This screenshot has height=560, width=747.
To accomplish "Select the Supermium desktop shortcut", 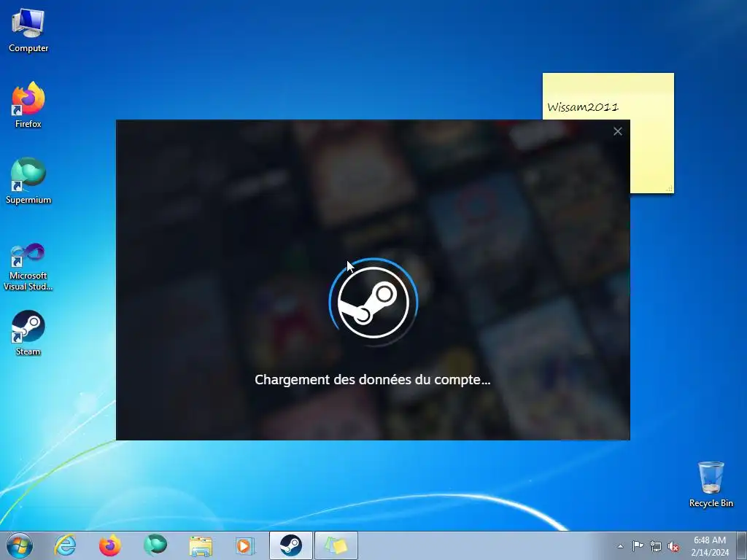I will (28, 181).
